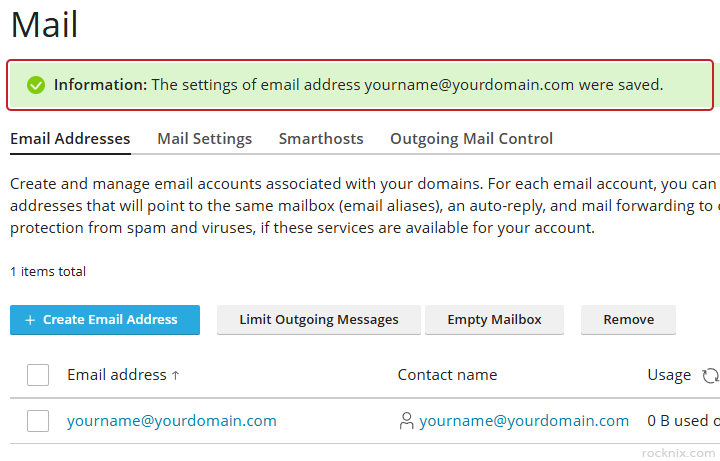The width and height of the screenshot is (720, 461).
Task: Switch to the Email Addresses tab
Action: (70, 139)
